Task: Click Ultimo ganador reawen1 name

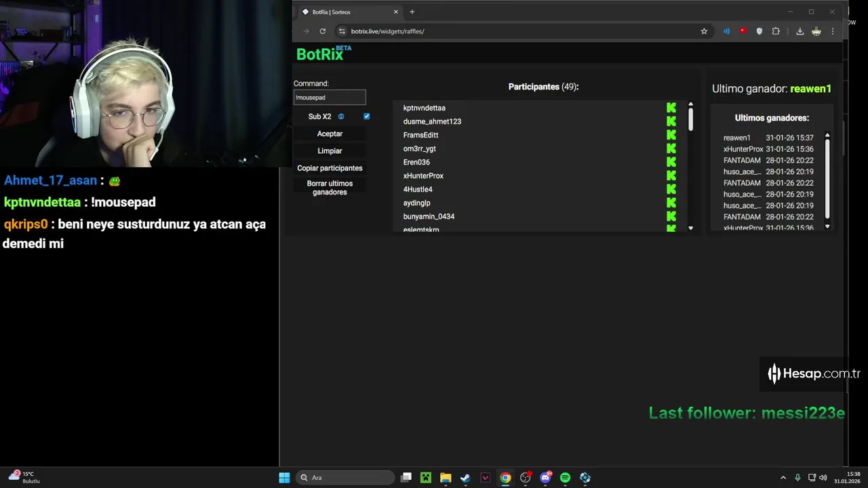Action: click(810, 89)
